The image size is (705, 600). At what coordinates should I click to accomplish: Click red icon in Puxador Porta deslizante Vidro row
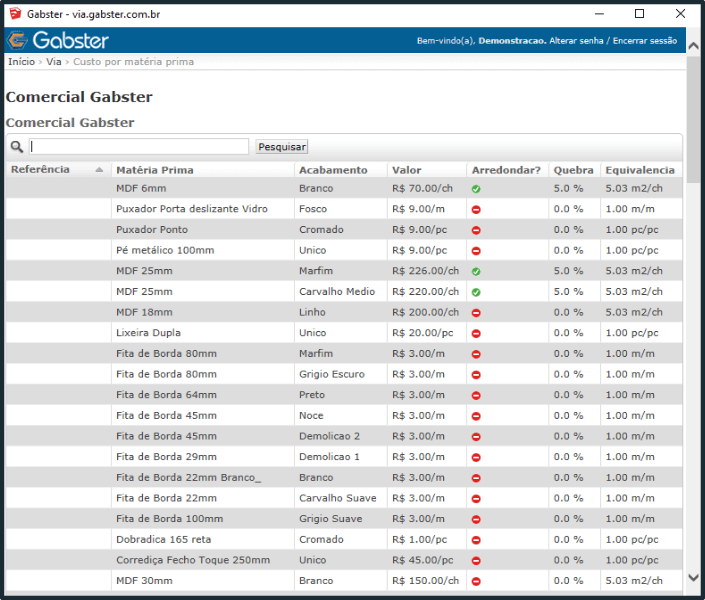click(x=476, y=210)
